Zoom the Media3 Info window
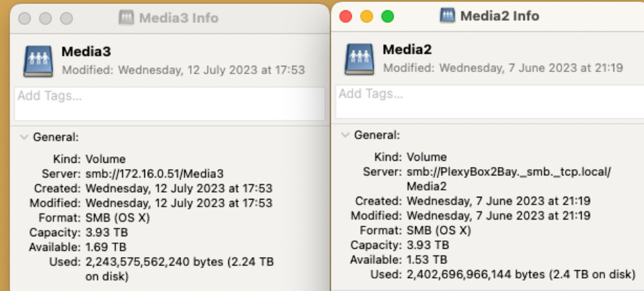The width and height of the screenshot is (644, 291). tap(67, 18)
